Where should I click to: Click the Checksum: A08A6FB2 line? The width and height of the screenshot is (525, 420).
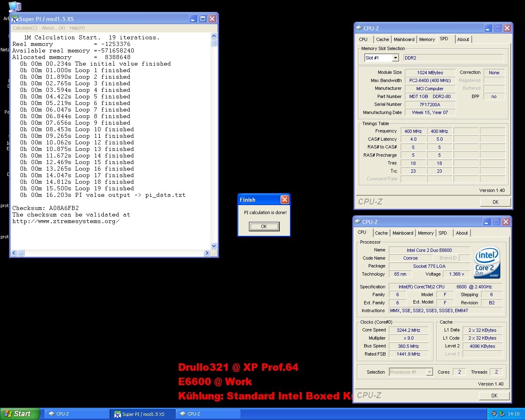click(46, 208)
